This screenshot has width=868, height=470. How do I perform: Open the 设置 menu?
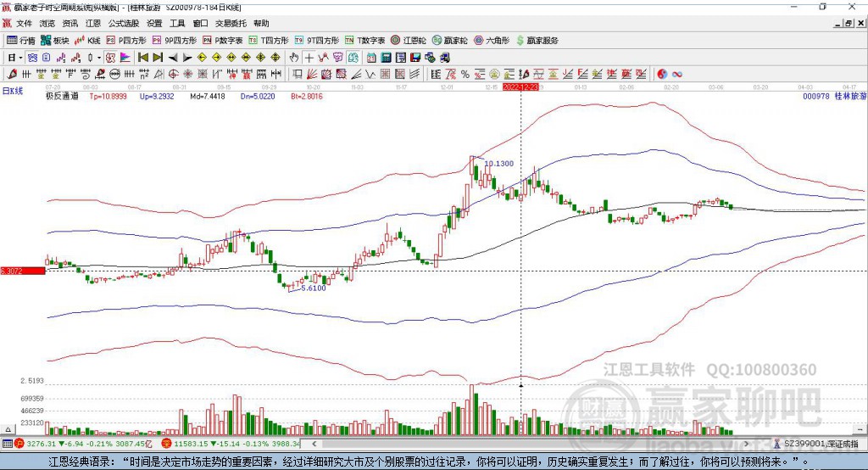(154, 23)
